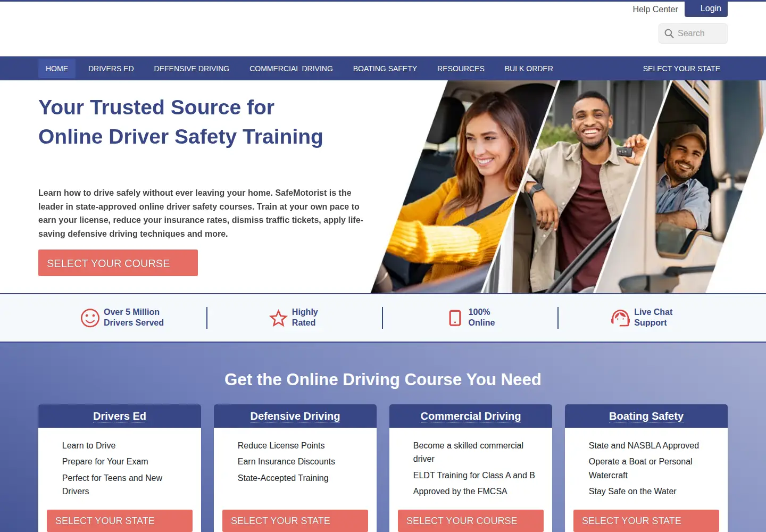This screenshot has width=766, height=532.
Task: Focus the Search input field
Action: click(x=693, y=34)
